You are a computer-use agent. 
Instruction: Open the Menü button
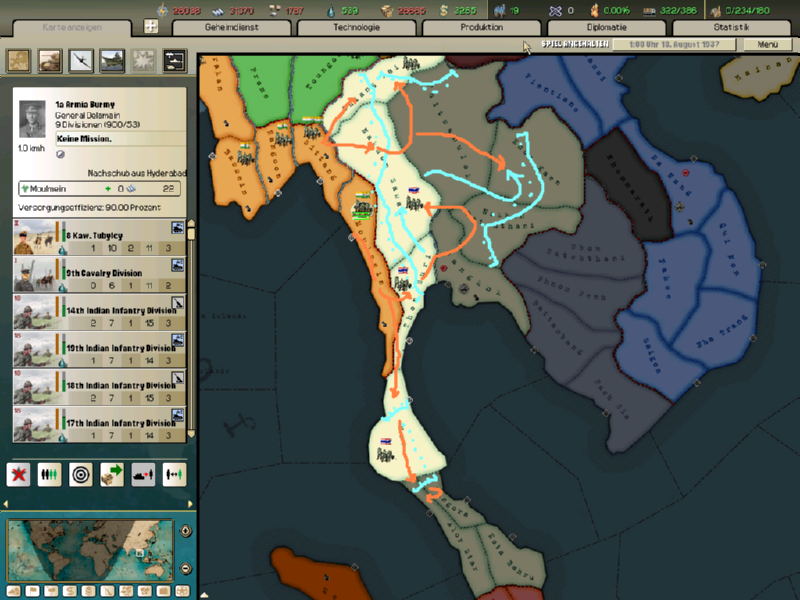coord(767,44)
